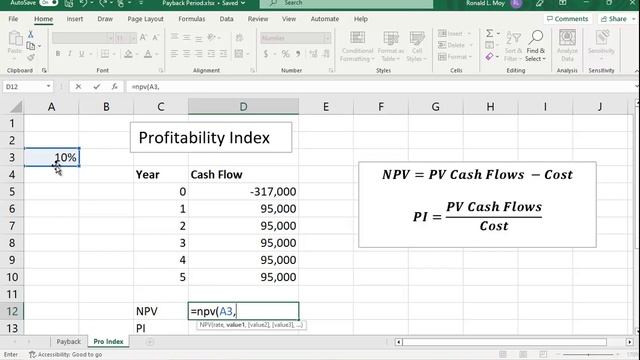
Task: Click the Insert Function fx icon
Action: tap(115, 87)
